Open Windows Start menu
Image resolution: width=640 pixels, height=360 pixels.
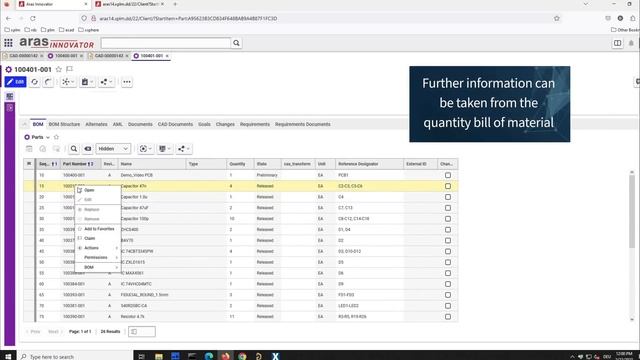coord(8,356)
